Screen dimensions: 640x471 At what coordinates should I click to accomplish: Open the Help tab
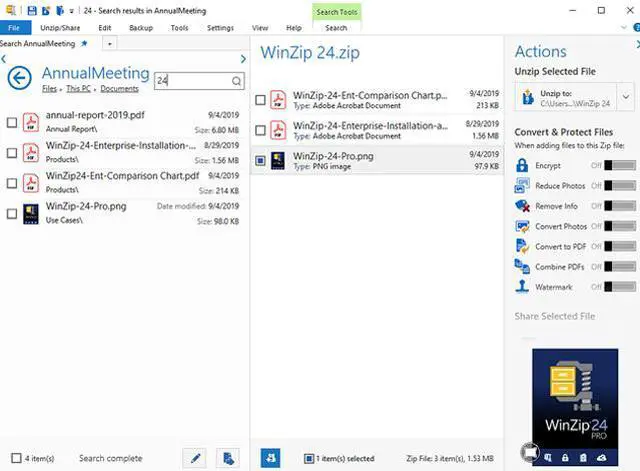coord(293,28)
